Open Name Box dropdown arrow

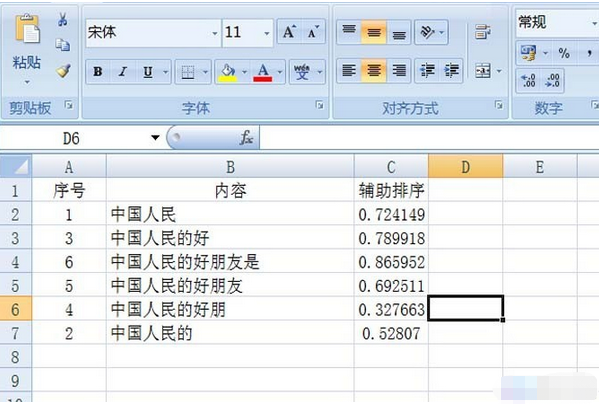coord(155,137)
